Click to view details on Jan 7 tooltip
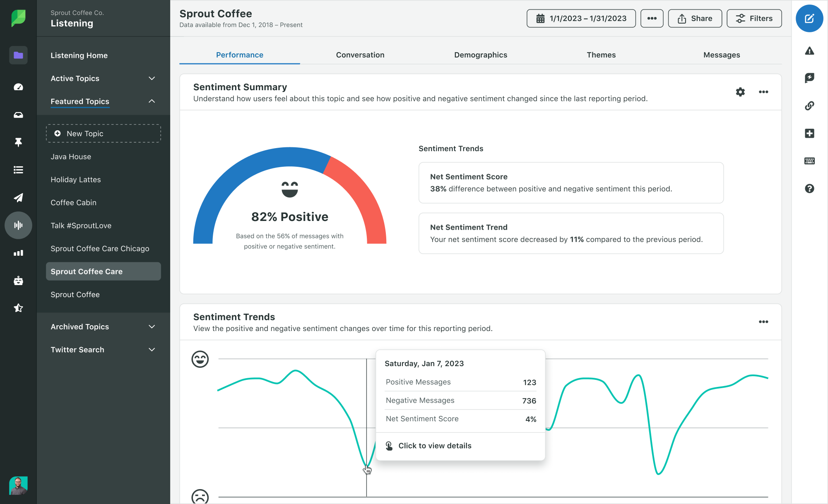Screen dimensions: 828x504 pos(435,446)
